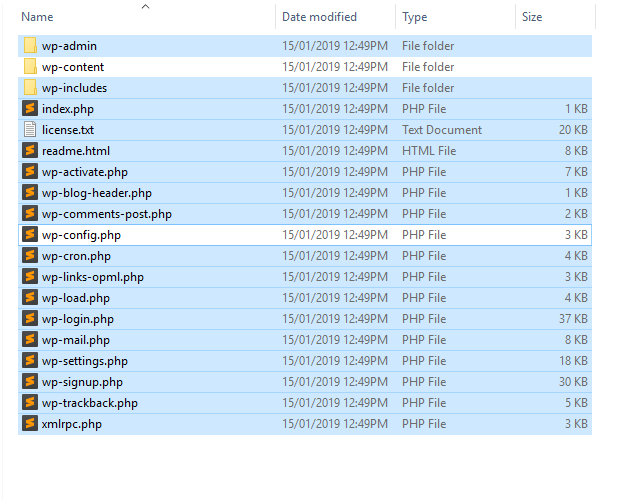Select the wp-cron.php file name
The width and height of the screenshot is (632, 500).
(x=76, y=256)
